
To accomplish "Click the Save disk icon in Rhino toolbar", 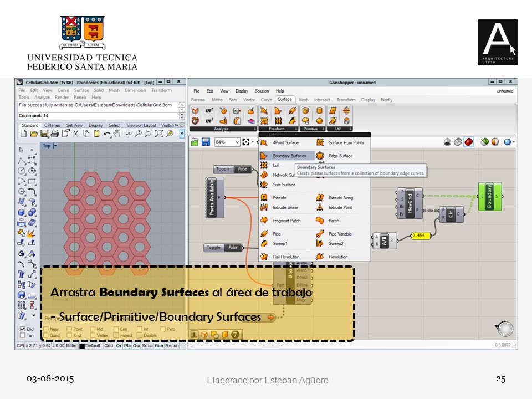I will pyautogui.click(x=44, y=134).
